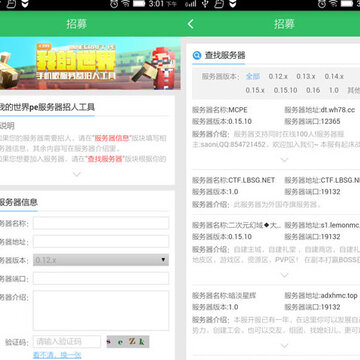Tap the back arrow in green header

tap(190, 24)
